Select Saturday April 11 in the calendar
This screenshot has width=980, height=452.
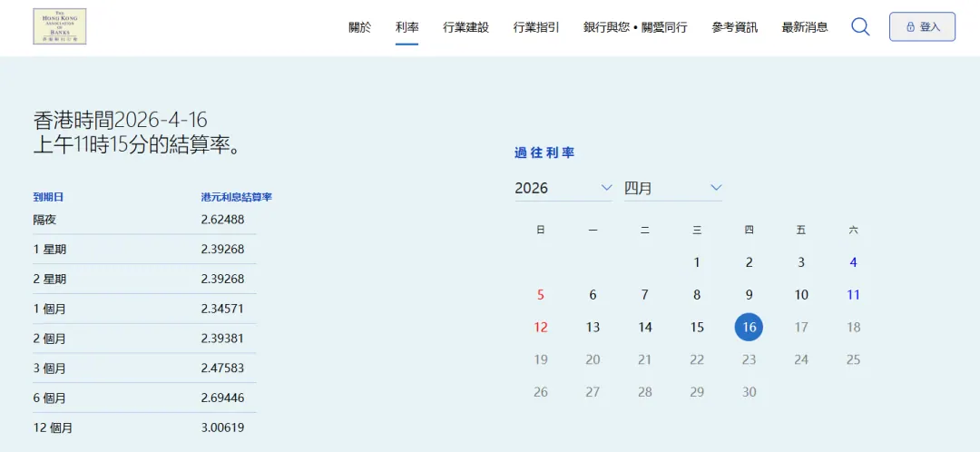[853, 295]
